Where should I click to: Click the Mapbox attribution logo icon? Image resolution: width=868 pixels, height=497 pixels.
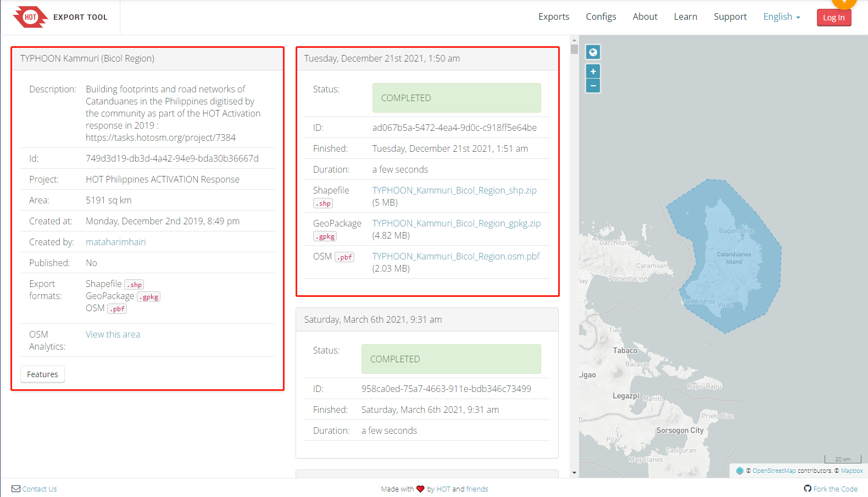point(739,471)
